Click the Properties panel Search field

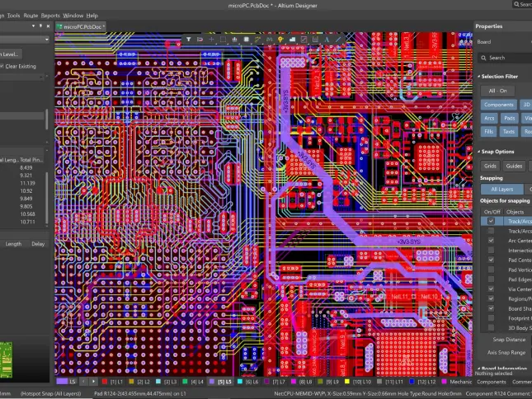click(x=506, y=58)
